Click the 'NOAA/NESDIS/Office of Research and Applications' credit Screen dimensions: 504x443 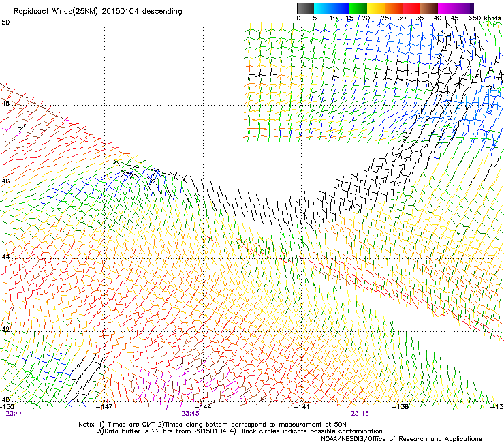[x=401, y=439]
